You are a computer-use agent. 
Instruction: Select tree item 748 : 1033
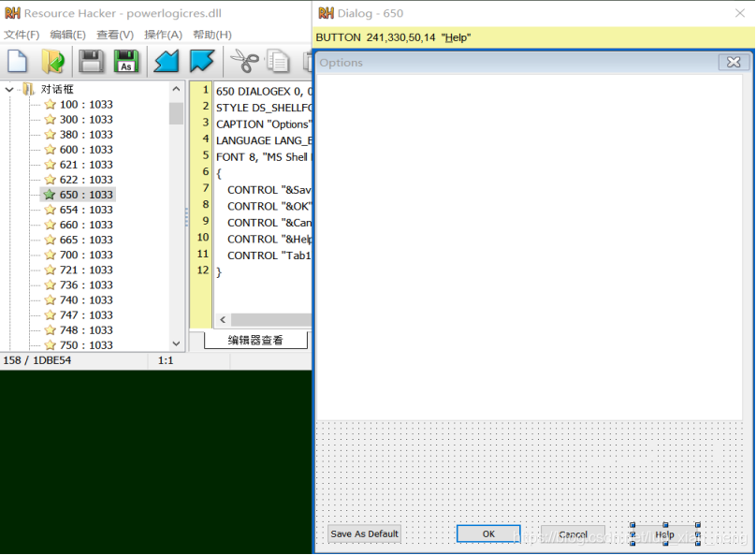[86, 329]
